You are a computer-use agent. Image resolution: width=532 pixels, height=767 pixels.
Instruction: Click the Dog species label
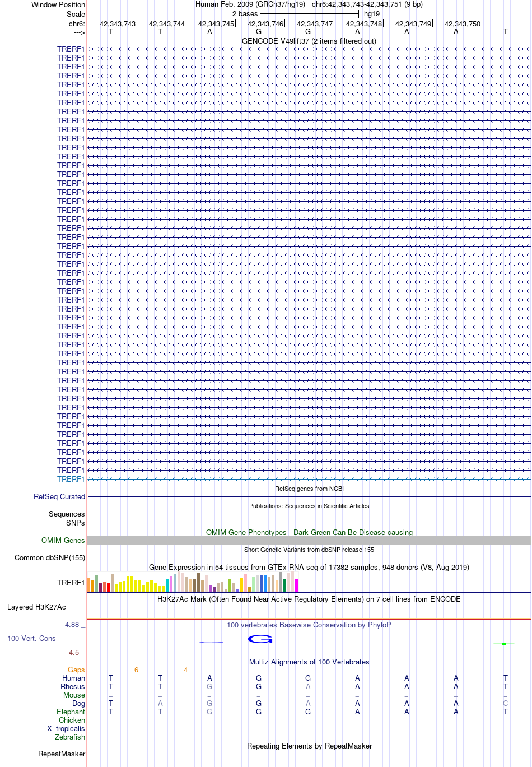point(79,704)
